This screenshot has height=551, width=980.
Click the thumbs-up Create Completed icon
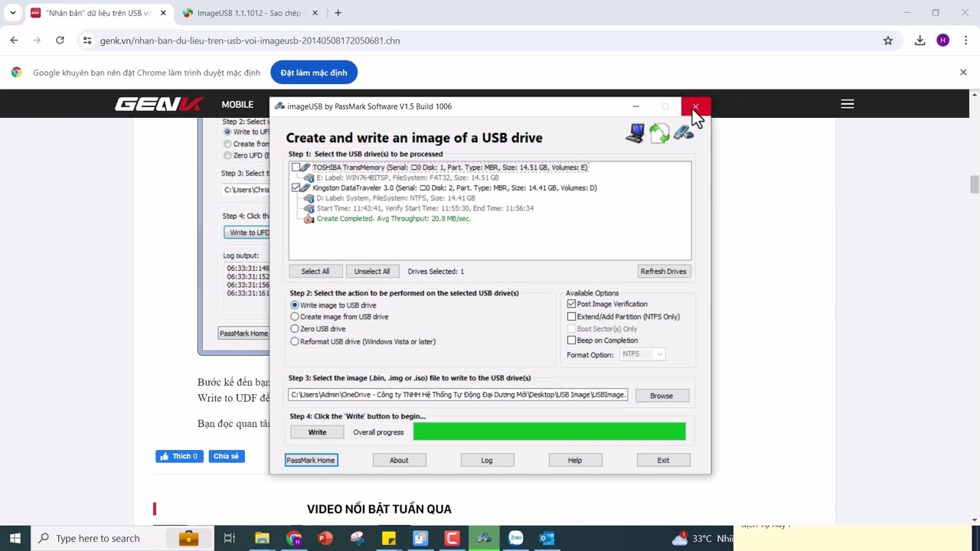(309, 218)
